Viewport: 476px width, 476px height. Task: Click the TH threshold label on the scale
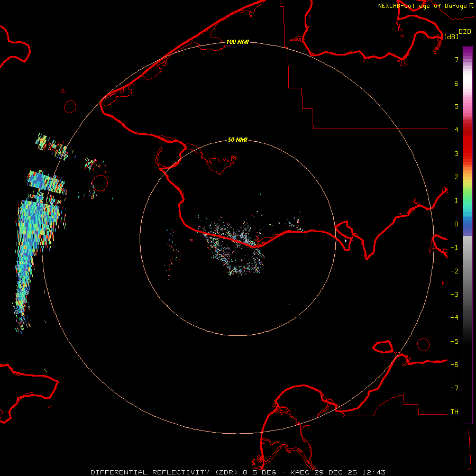(454, 412)
